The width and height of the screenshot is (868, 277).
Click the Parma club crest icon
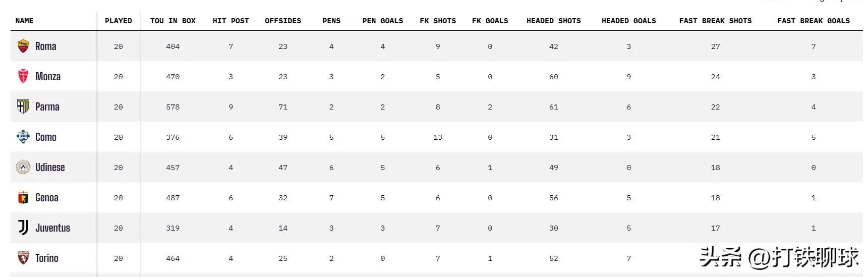click(23, 107)
